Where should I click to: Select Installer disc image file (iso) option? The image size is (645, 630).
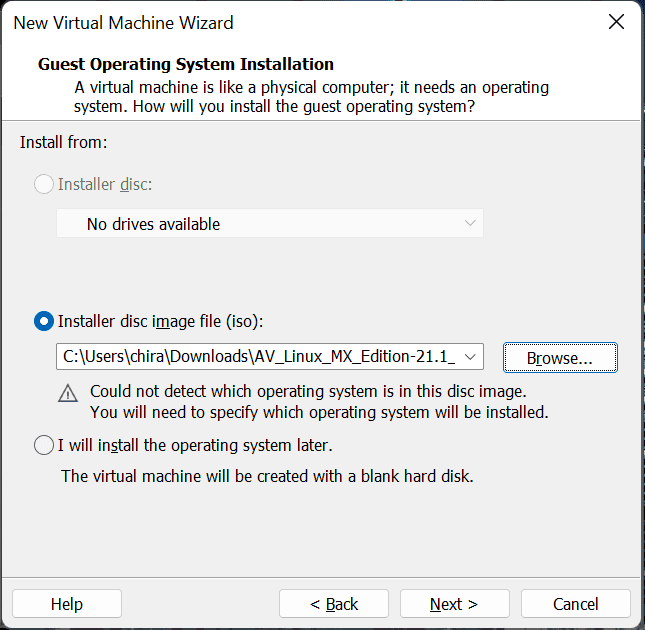44,321
